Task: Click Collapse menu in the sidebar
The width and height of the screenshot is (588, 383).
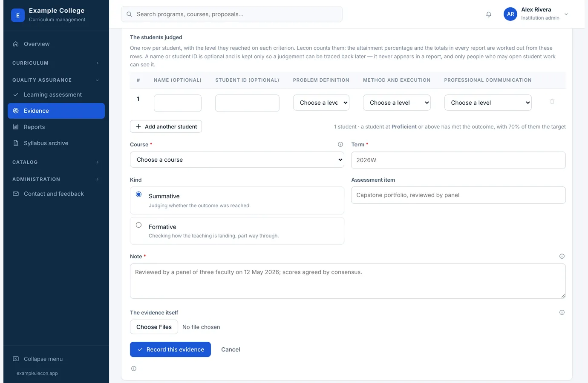Action: pyautogui.click(x=56, y=359)
